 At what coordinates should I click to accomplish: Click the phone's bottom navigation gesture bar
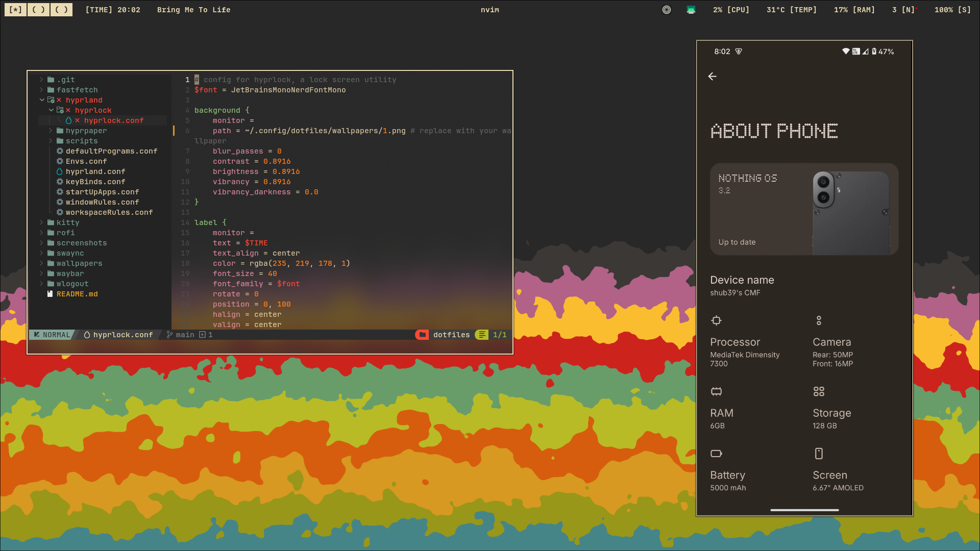pos(804,510)
